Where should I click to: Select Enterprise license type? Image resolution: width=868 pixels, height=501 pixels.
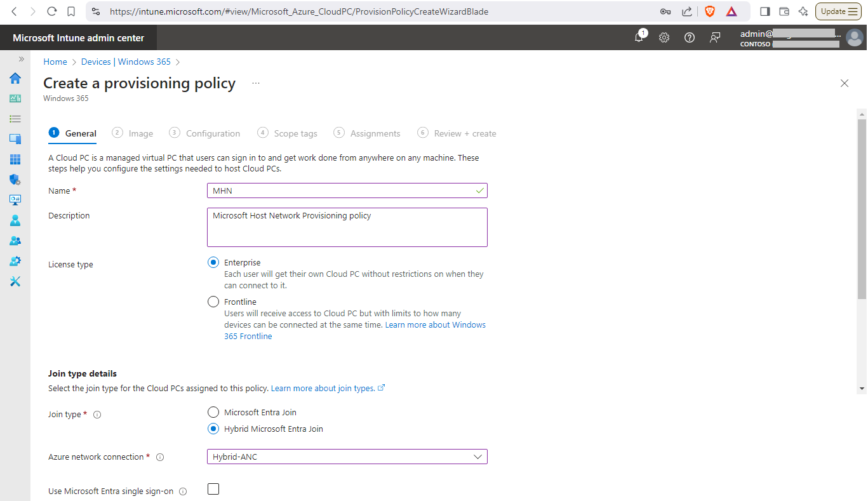coord(213,263)
